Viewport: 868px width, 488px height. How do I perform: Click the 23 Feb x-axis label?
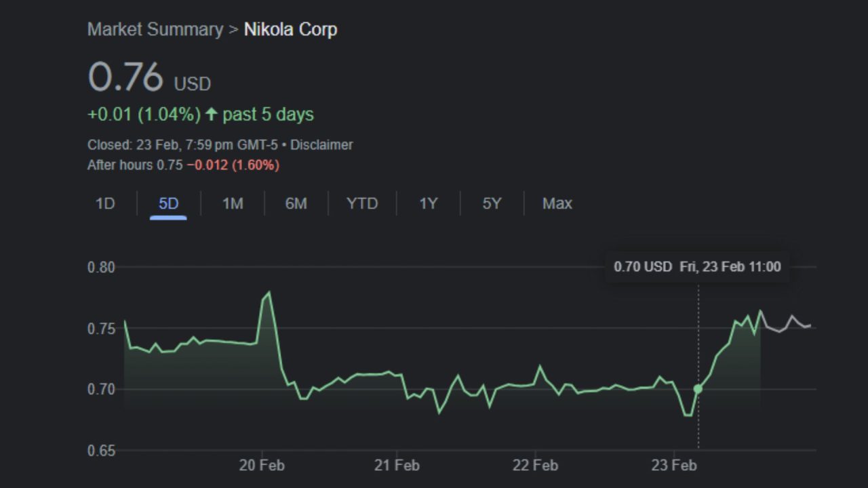[x=673, y=466]
